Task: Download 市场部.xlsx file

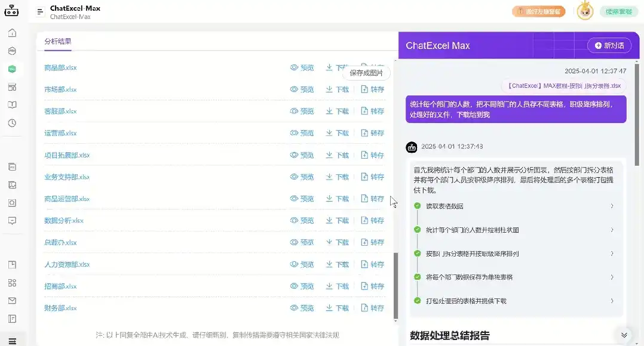Action: [x=337, y=89]
